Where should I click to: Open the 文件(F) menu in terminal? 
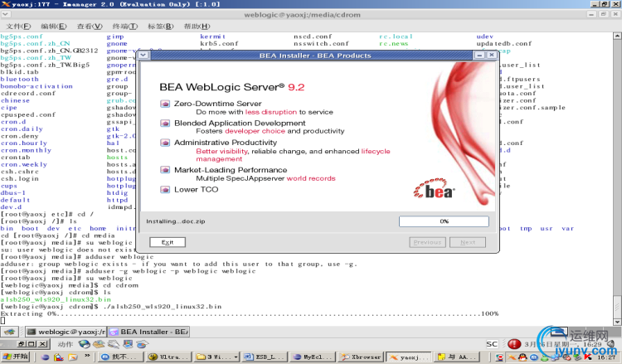[18, 27]
